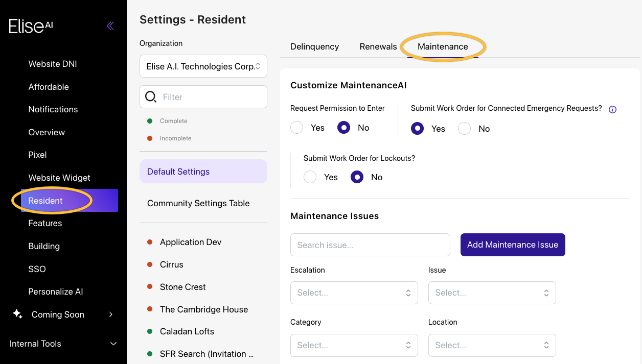
Task: Open the Category select dropdown
Action: (x=354, y=346)
